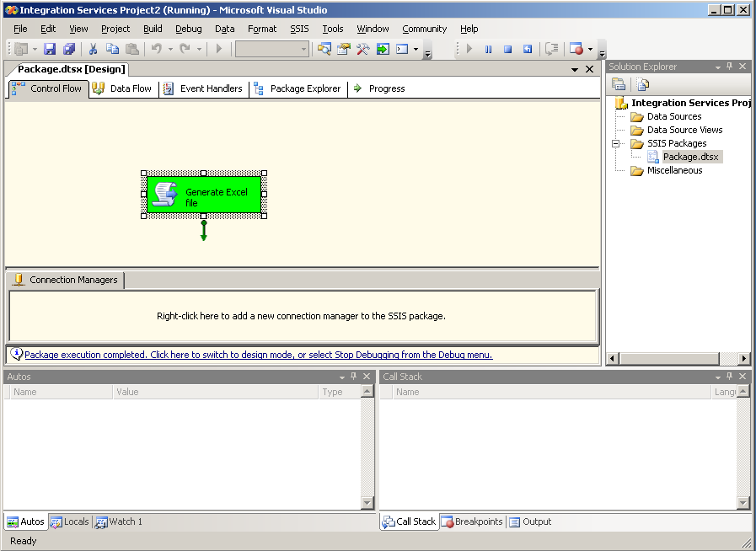Close the Package.dtsx design document

tap(589, 69)
